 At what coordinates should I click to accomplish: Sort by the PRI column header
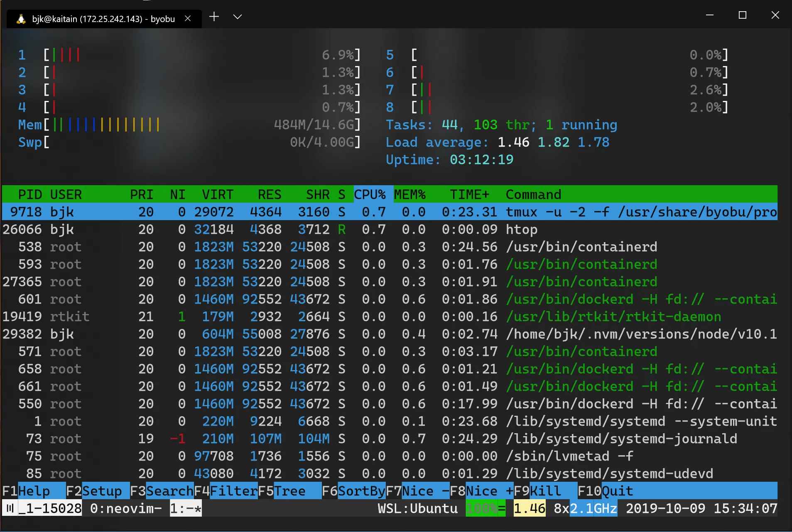[x=142, y=194]
